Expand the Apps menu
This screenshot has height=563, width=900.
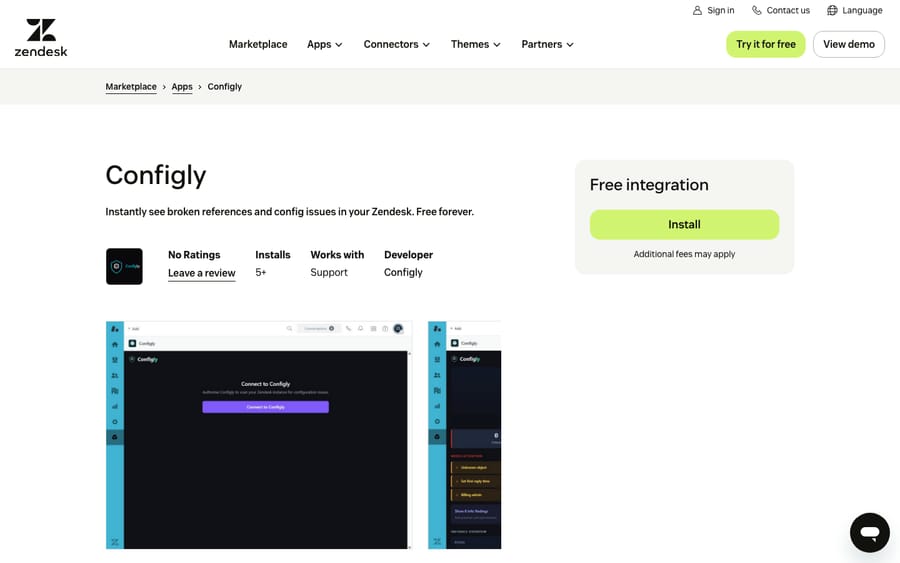[x=324, y=44]
